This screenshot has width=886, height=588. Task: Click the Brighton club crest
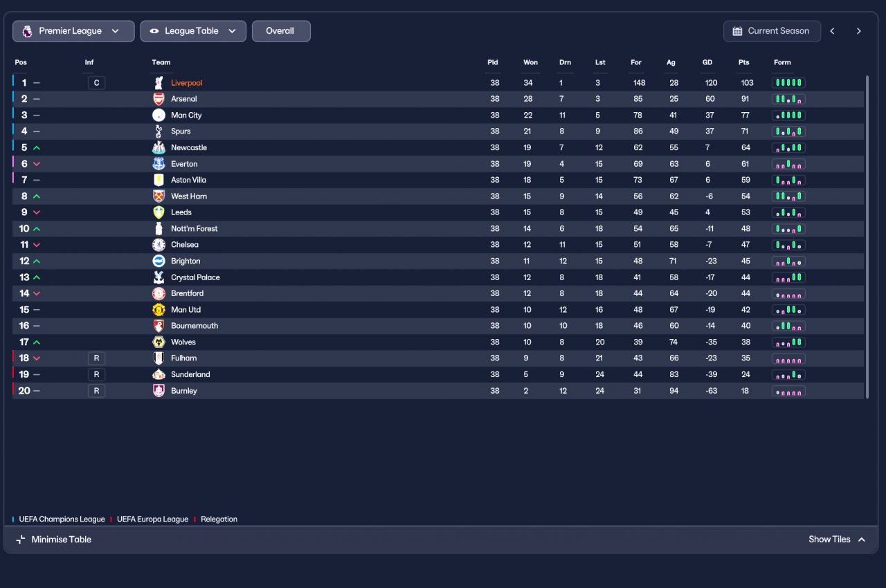click(159, 261)
